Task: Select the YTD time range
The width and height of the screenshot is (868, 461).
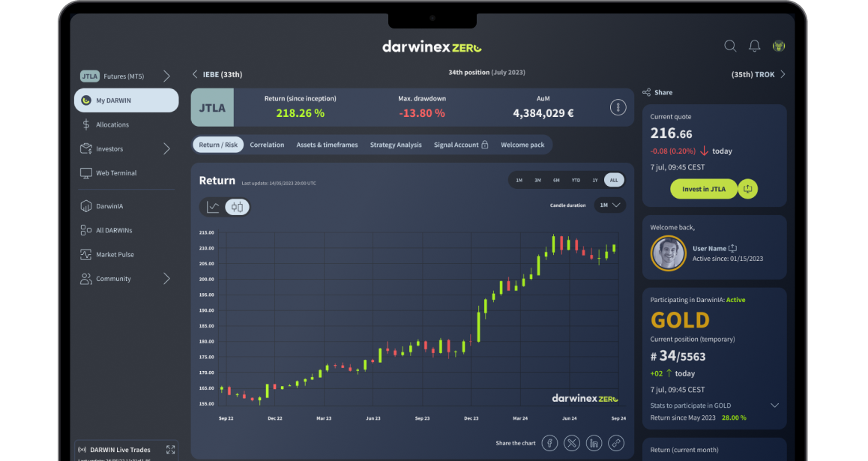Action: (x=576, y=181)
